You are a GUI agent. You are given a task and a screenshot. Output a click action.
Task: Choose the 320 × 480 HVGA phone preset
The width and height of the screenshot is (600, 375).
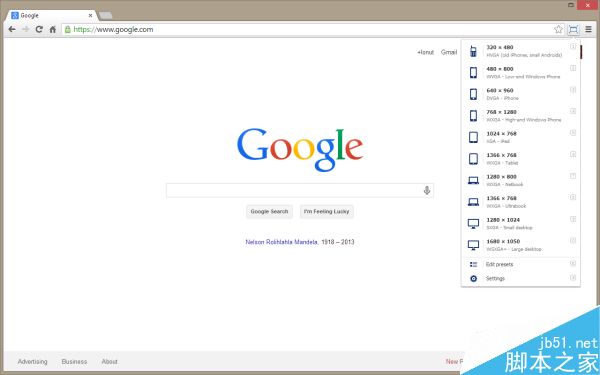click(520, 51)
